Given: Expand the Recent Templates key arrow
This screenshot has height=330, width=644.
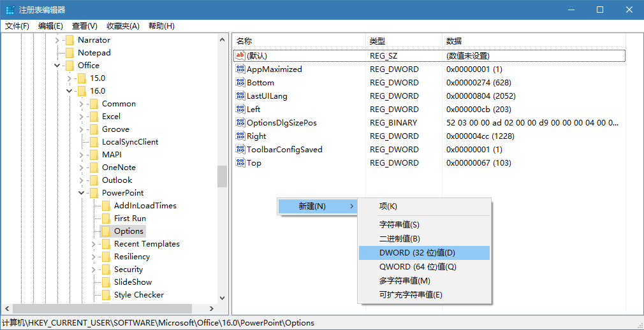Looking at the screenshot, I should click(x=93, y=244).
